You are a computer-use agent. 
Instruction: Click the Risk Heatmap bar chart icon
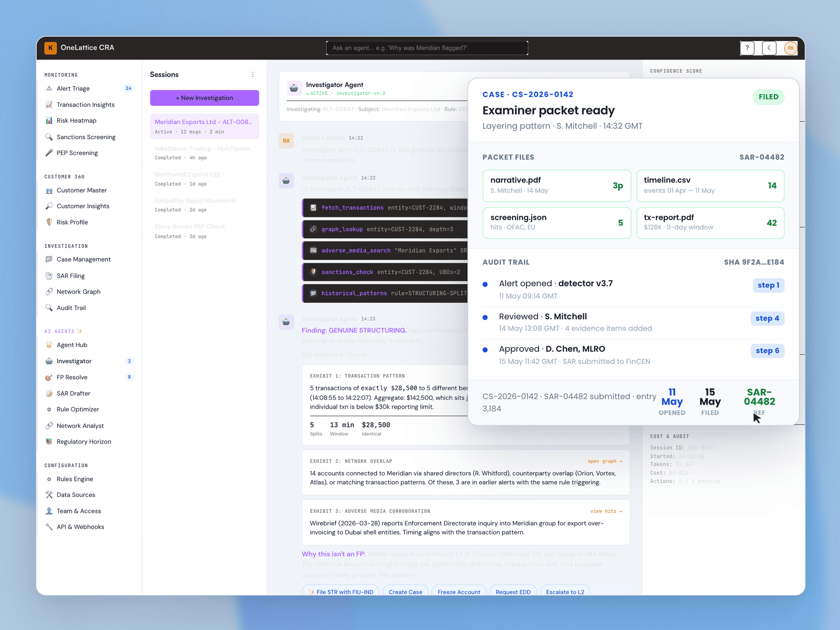coord(49,121)
